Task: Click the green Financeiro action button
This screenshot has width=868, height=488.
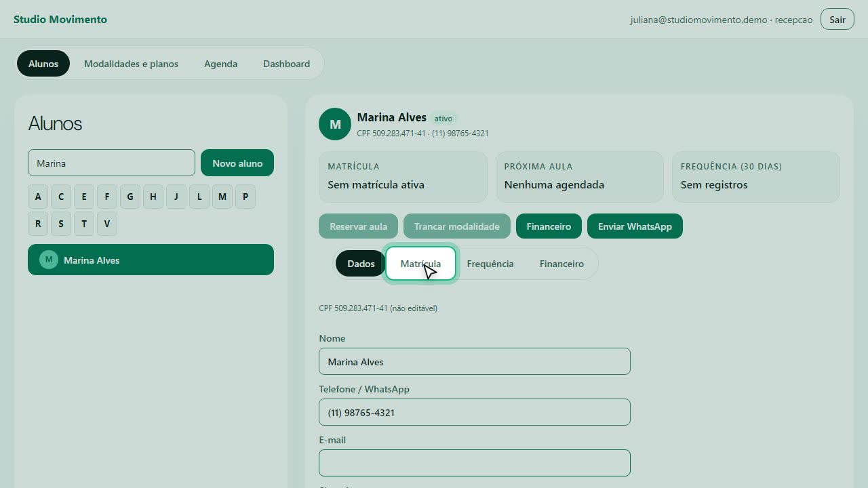Action: tap(549, 226)
